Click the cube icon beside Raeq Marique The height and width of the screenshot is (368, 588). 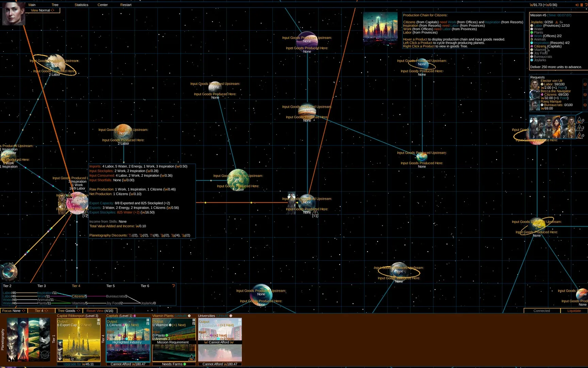click(585, 105)
